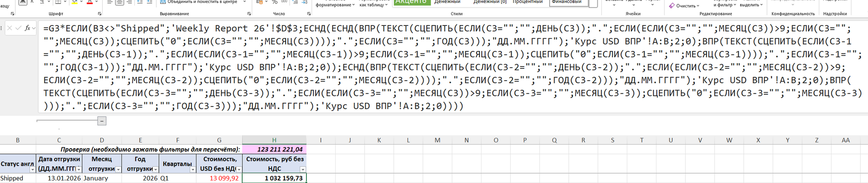Toggle underline formatting (Ч)

(x=42, y=2)
